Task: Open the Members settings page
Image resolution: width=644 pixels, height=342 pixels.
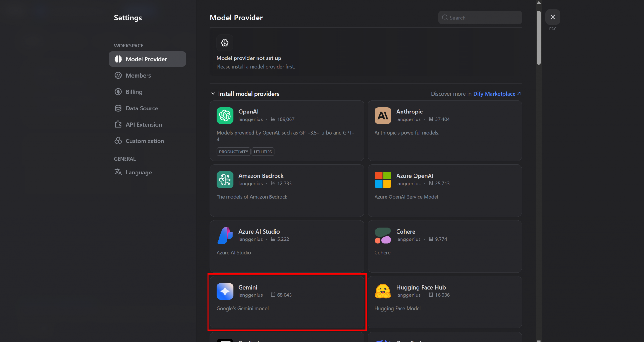Action: (x=138, y=75)
